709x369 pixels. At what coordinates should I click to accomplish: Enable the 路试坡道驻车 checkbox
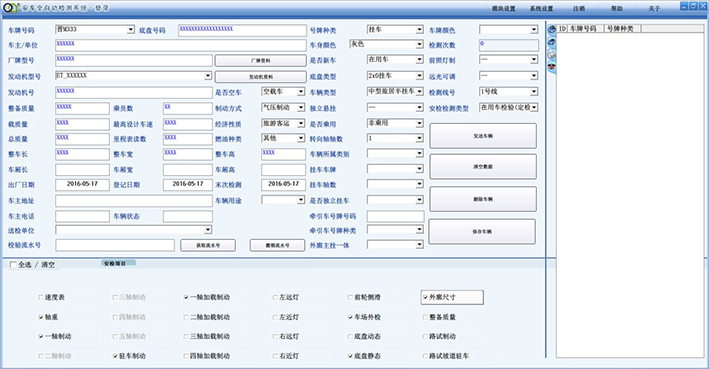(425, 356)
